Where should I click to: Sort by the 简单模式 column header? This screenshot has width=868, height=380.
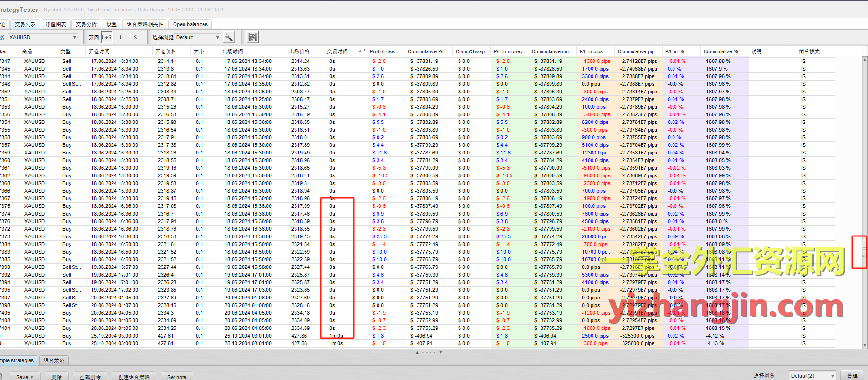pos(815,51)
